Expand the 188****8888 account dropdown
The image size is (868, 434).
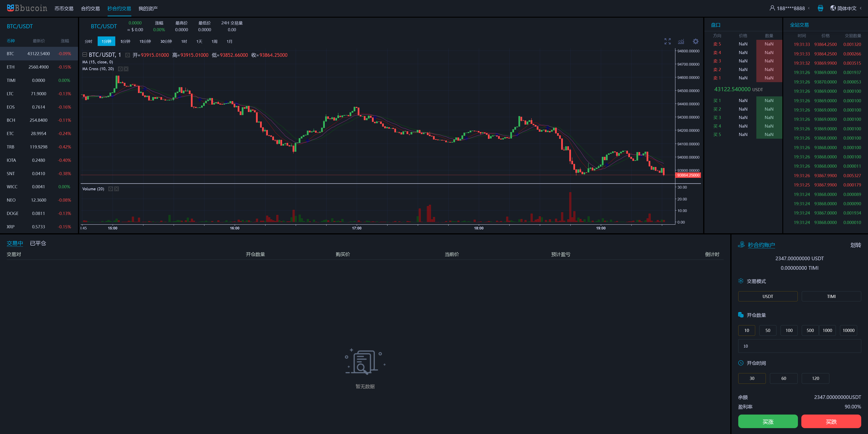coord(790,8)
